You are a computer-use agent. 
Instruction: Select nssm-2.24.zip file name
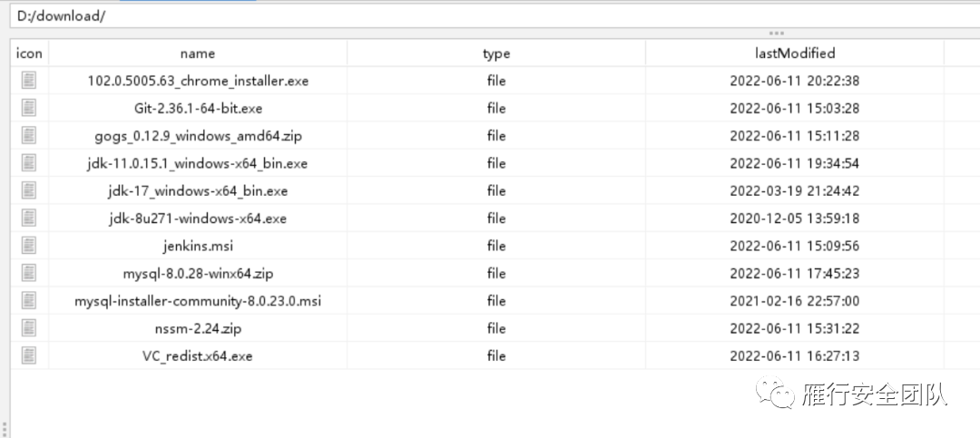[198, 328]
